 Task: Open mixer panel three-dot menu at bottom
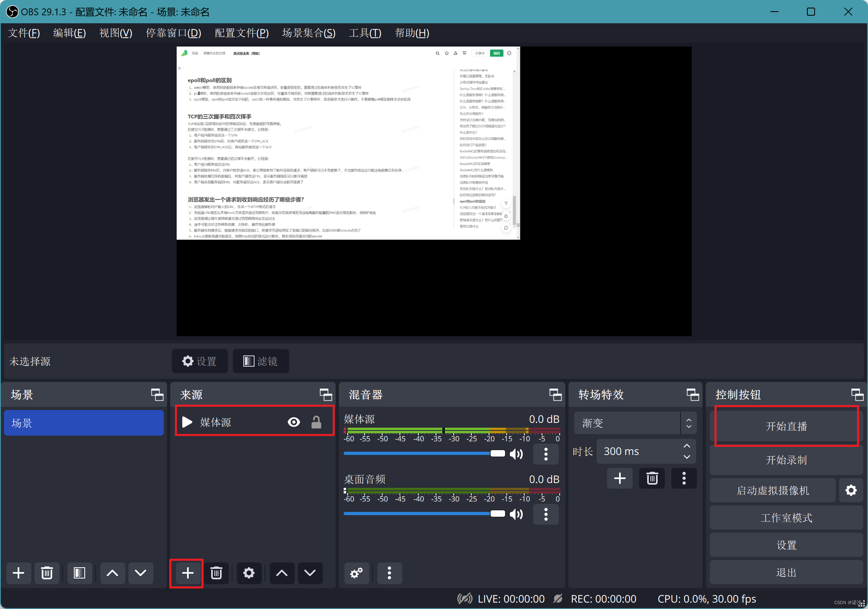(x=389, y=573)
